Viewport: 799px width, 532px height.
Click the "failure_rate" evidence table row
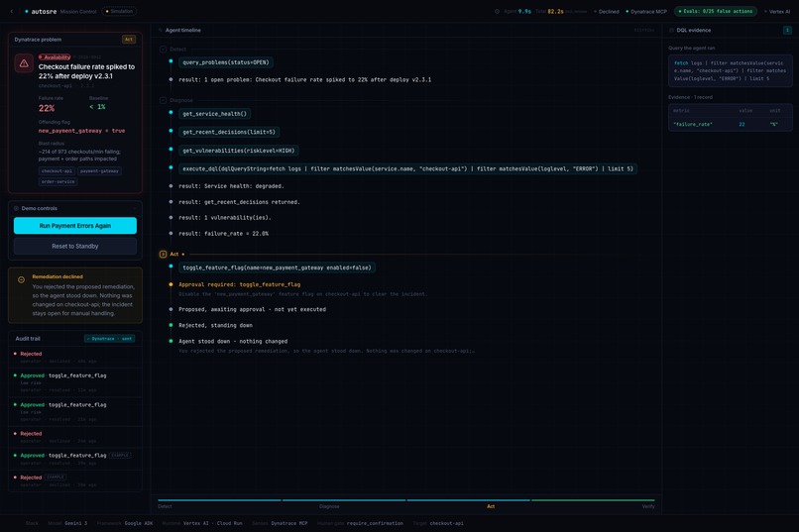731,124
